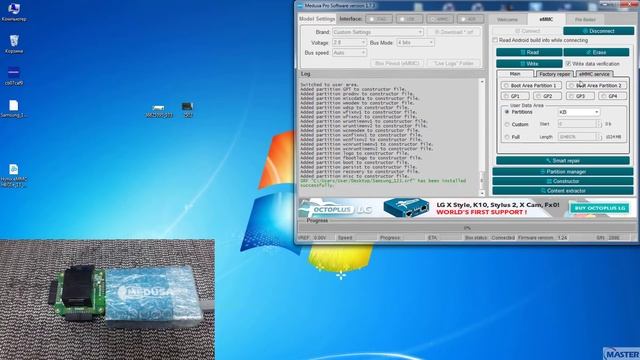Select the Samsung file icon on desktop

pyautogui.click(x=13, y=109)
